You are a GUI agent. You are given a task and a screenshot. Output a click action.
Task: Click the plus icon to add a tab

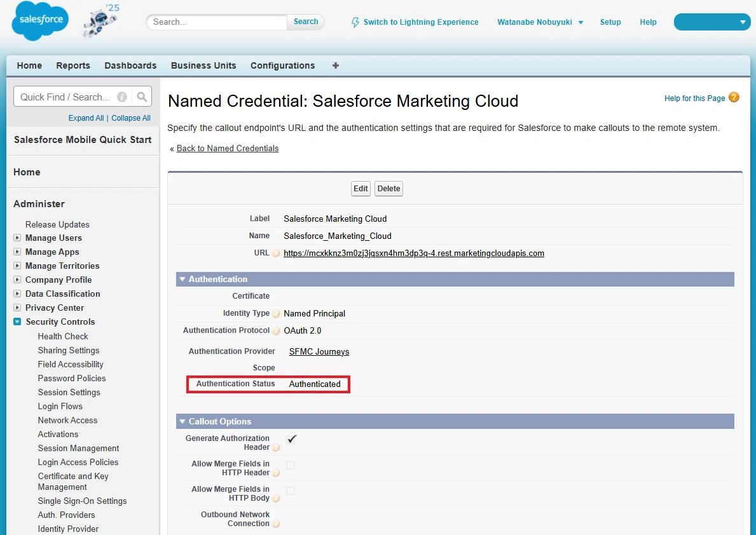[x=336, y=65]
